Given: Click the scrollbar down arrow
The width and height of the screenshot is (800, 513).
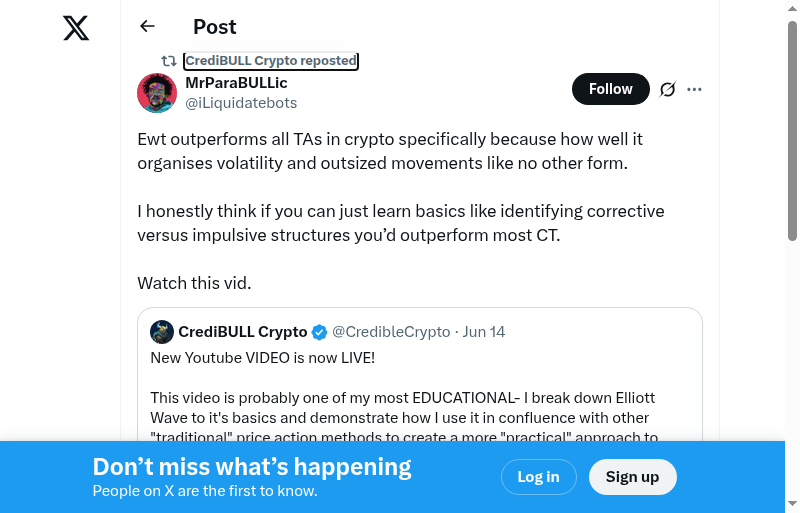Looking at the screenshot, I should click(x=792, y=503).
